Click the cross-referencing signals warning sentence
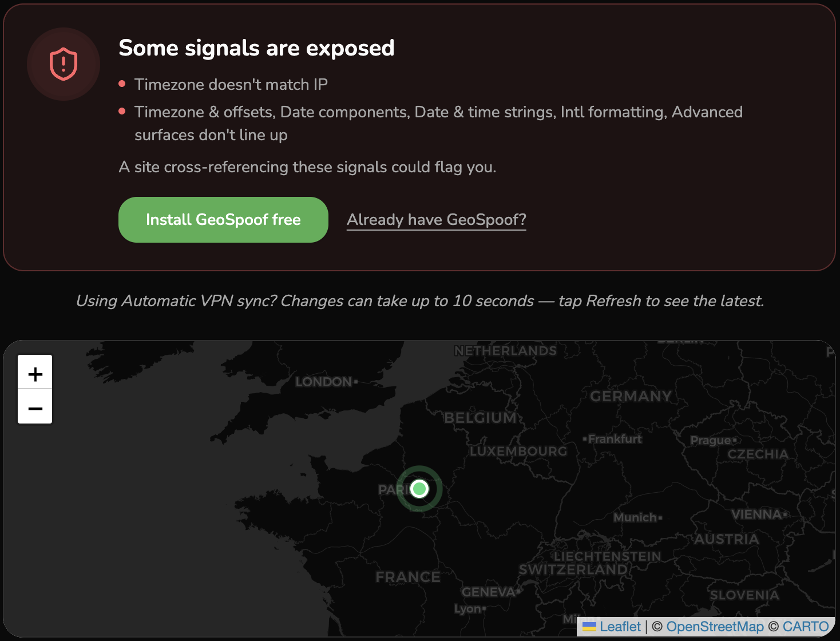Screen dimensions: 840x641 point(307,167)
